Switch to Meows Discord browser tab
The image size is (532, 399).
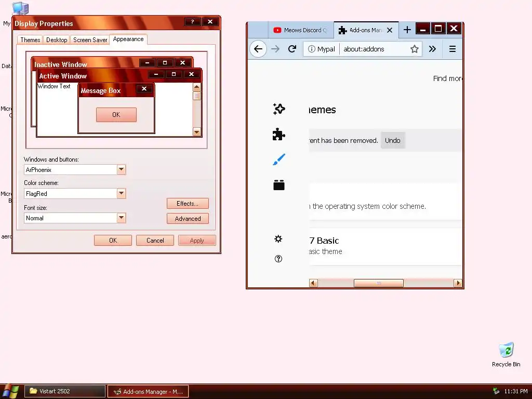pyautogui.click(x=301, y=30)
